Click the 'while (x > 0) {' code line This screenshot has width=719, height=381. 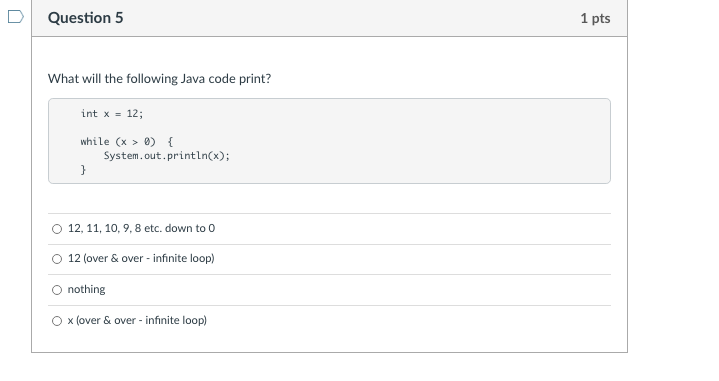tap(127, 142)
